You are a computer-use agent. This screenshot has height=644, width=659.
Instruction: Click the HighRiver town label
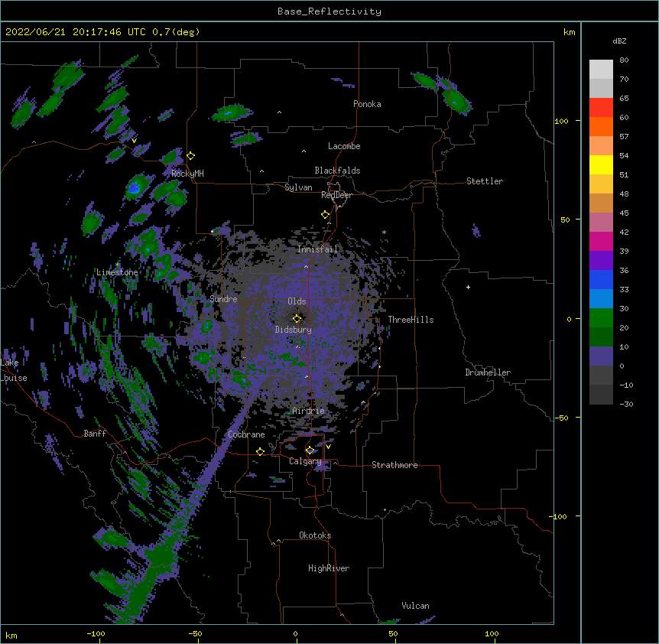tap(329, 568)
